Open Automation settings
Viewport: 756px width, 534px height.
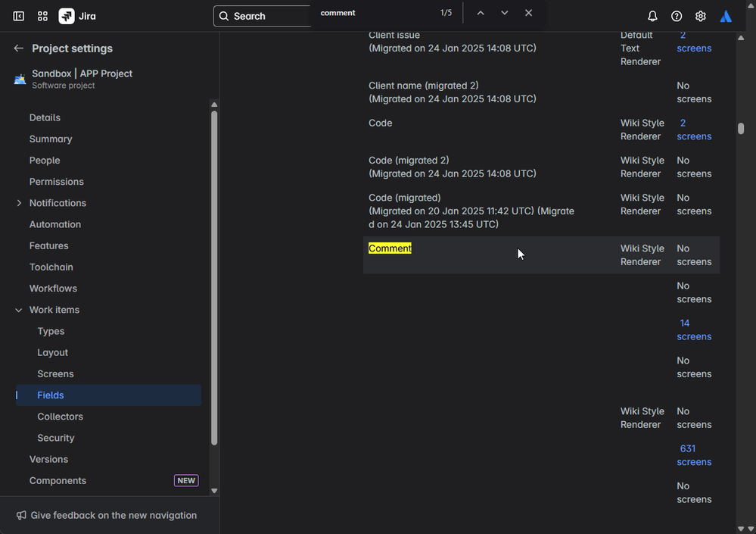(55, 224)
